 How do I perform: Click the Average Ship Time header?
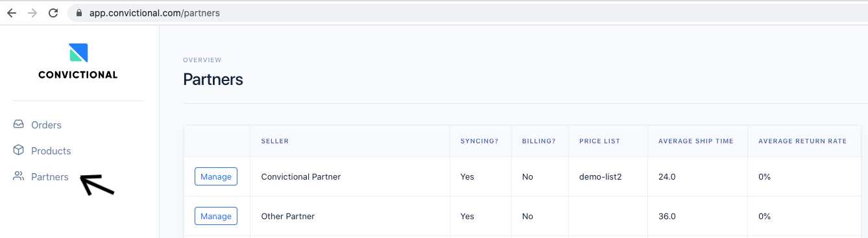point(696,141)
